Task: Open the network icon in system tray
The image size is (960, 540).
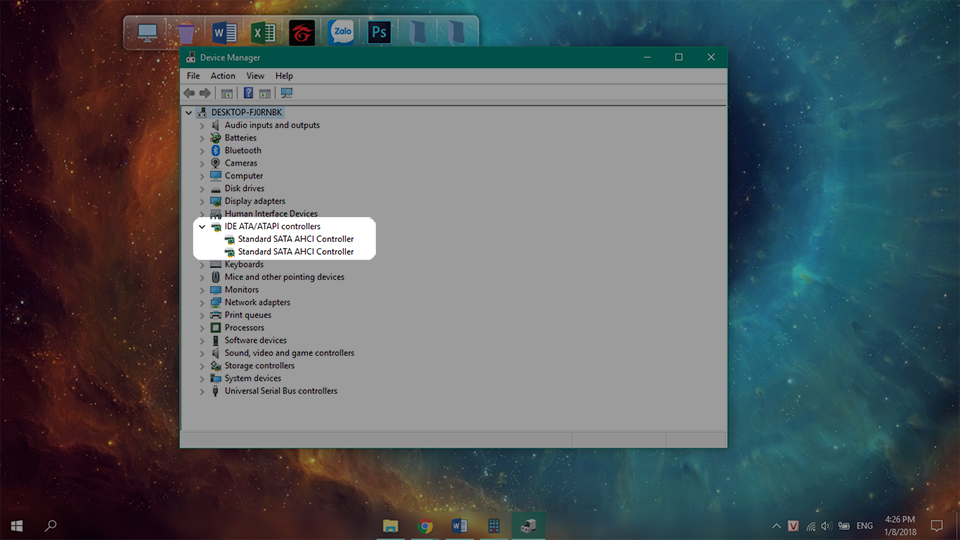Action: [811, 526]
